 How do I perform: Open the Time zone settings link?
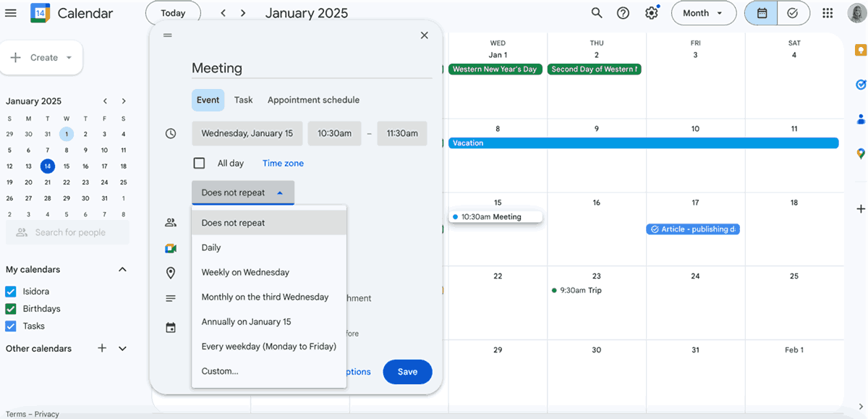(x=282, y=163)
